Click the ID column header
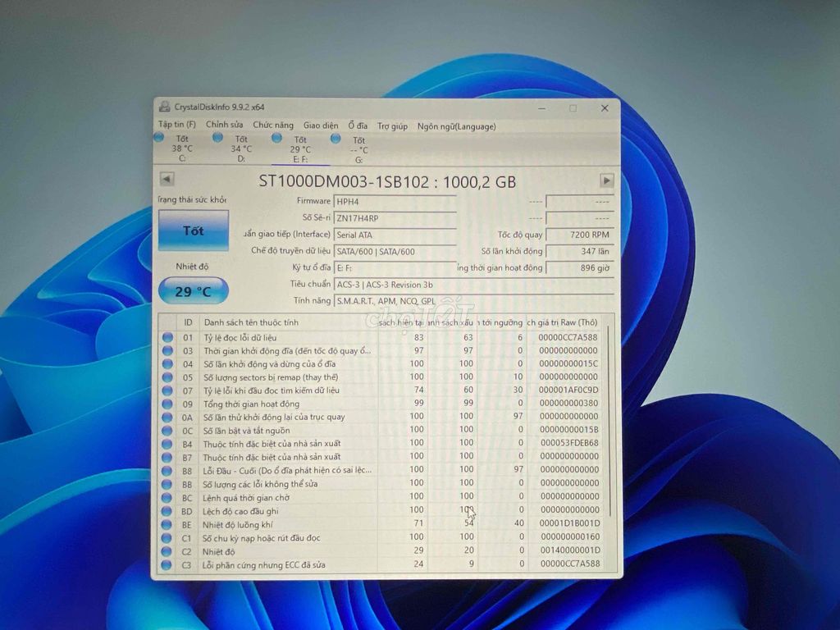The height and width of the screenshot is (630, 840). tap(188, 322)
